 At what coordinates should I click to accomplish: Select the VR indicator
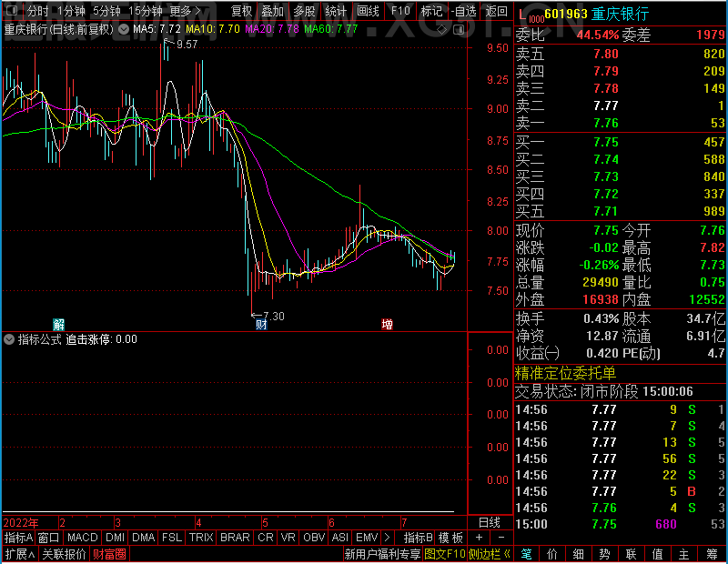(288, 538)
